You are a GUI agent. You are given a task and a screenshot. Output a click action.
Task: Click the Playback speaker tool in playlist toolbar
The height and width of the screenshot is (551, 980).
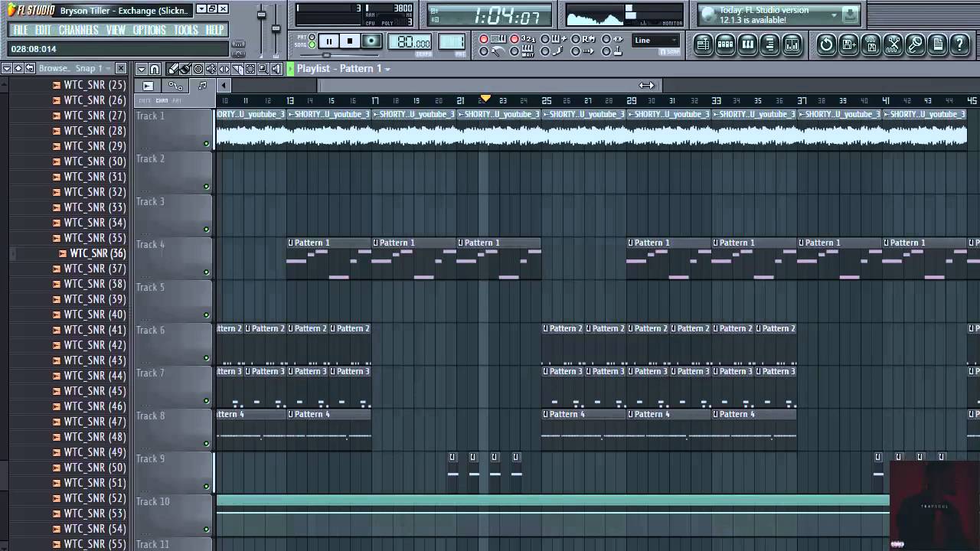click(x=276, y=69)
